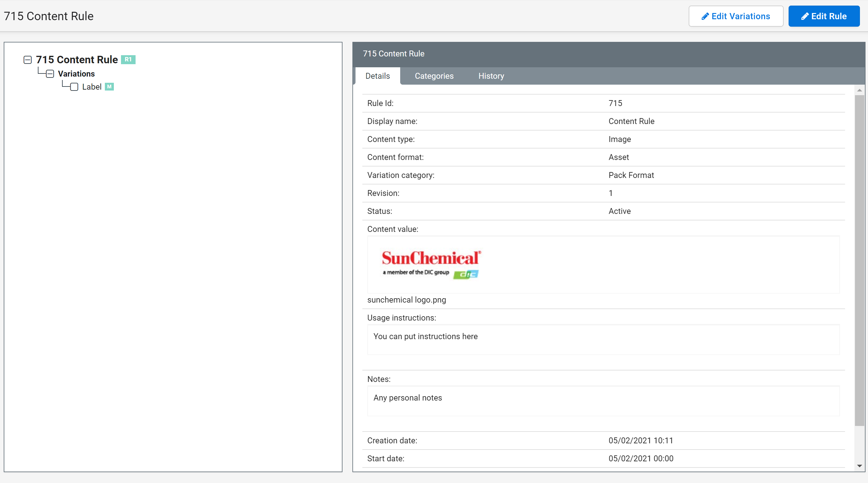Click the Any personal notes box
868x483 pixels.
click(x=603, y=401)
